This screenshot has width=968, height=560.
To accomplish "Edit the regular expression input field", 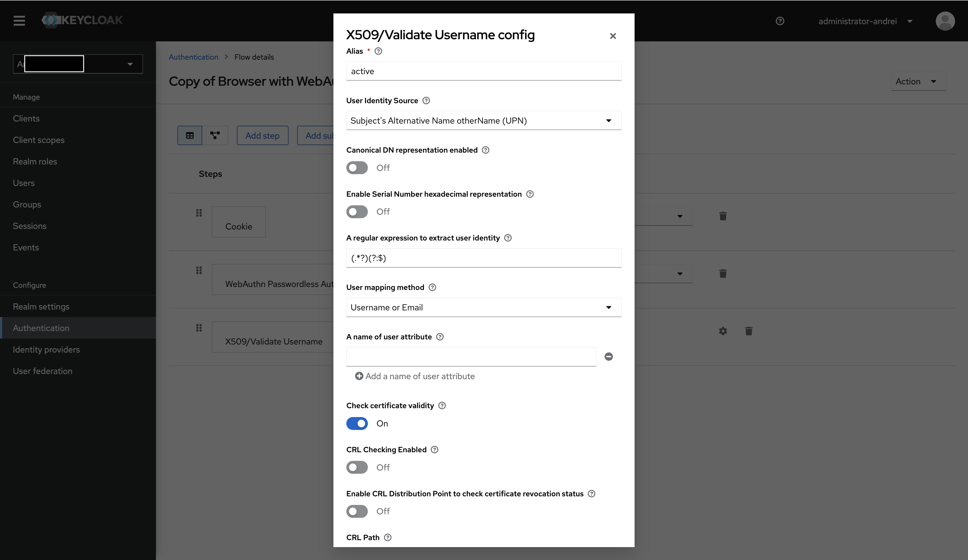I will 483,258.
